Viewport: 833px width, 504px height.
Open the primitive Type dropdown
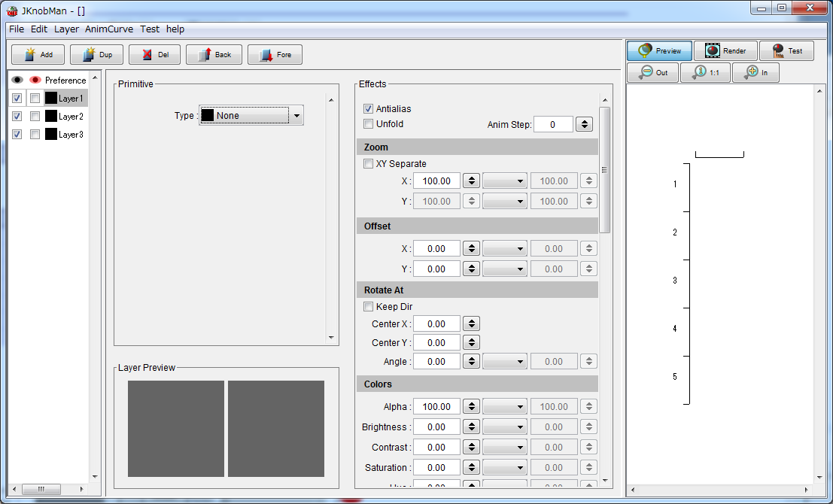click(x=251, y=115)
